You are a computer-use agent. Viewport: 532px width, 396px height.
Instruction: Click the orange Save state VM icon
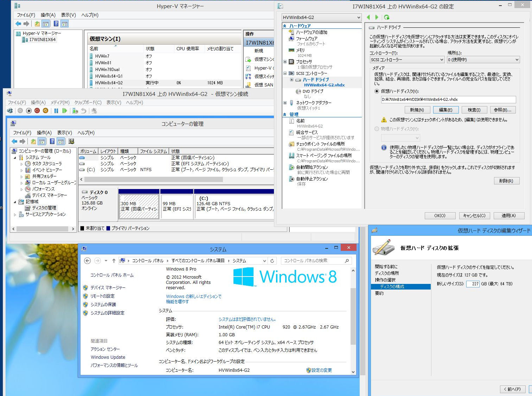pyautogui.click(x=45, y=111)
